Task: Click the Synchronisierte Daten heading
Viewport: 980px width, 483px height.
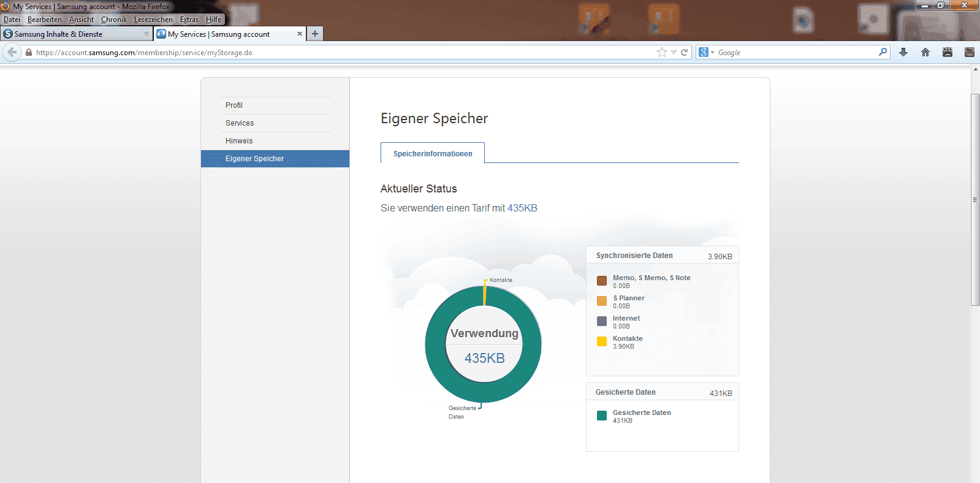Action: point(634,256)
